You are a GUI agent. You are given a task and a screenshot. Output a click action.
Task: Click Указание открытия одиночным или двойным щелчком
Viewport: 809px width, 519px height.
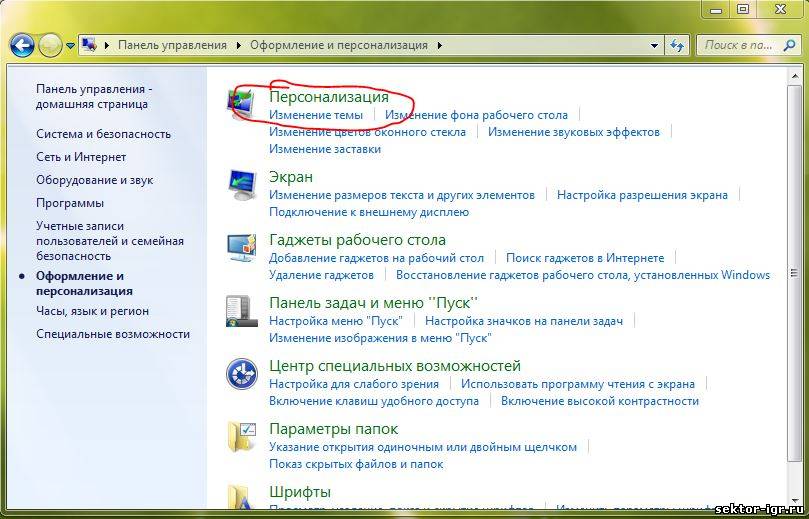pos(423,447)
